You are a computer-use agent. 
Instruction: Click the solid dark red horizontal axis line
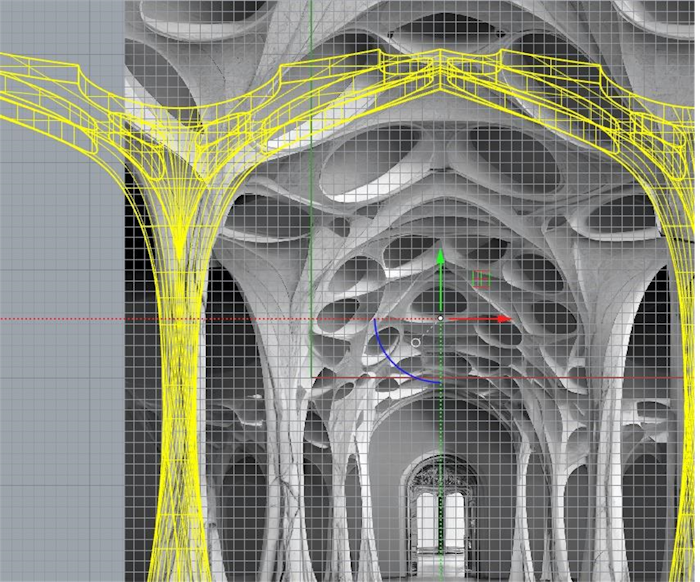click(600, 378)
